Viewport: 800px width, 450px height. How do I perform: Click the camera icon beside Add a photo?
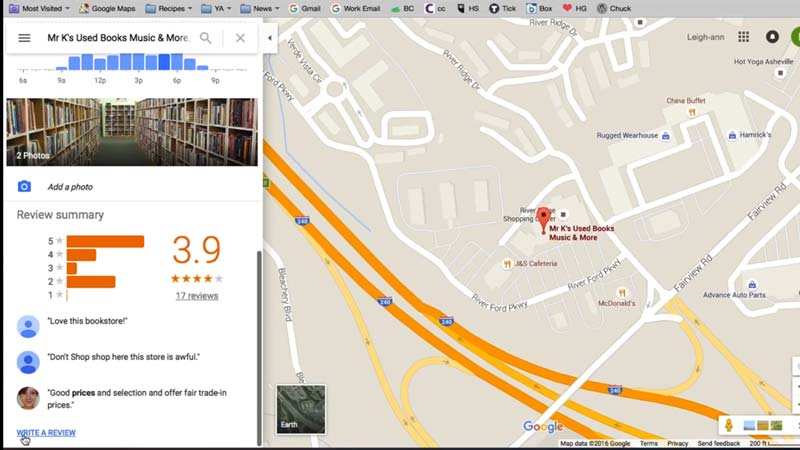pos(24,187)
